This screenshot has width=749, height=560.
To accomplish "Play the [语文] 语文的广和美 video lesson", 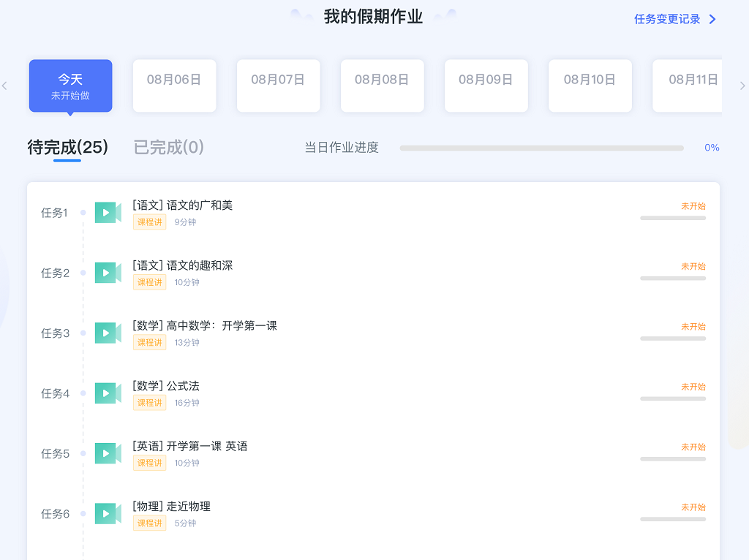I will pos(107,211).
